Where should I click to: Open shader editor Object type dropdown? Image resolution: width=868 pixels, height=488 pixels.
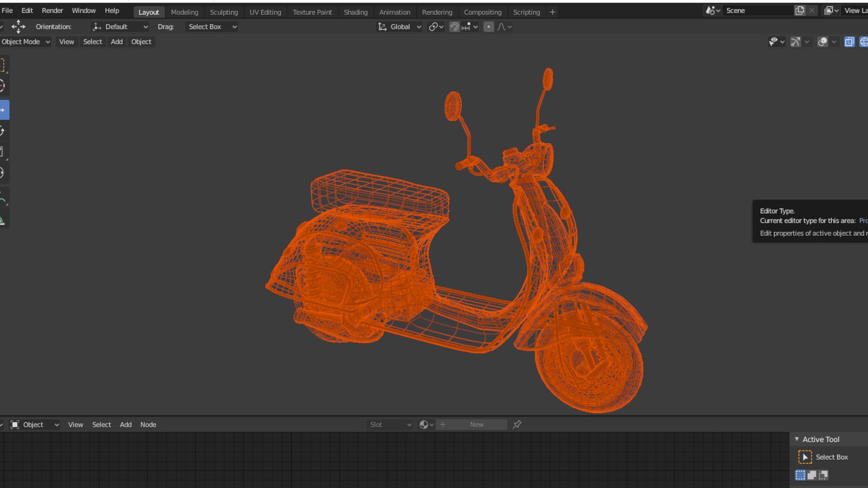tap(35, 425)
